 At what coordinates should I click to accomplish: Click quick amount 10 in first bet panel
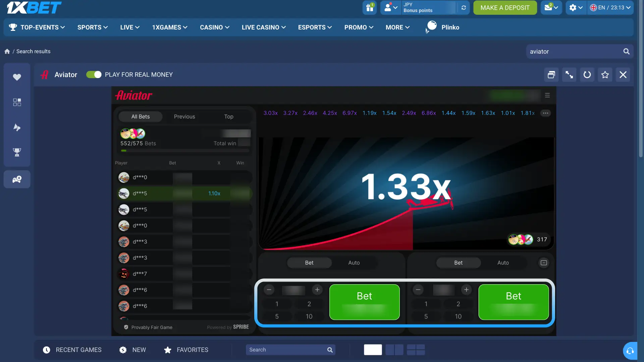click(x=309, y=316)
